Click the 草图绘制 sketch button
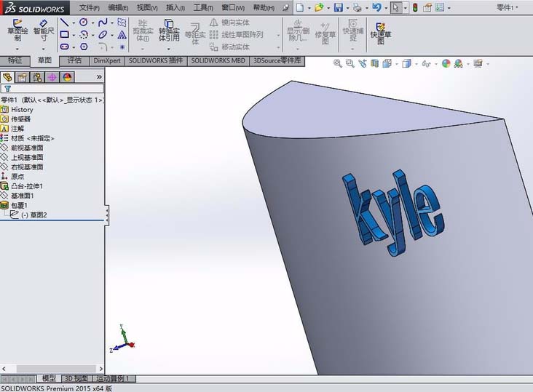The height and width of the screenshot is (392, 533). [x=17, y=30]
